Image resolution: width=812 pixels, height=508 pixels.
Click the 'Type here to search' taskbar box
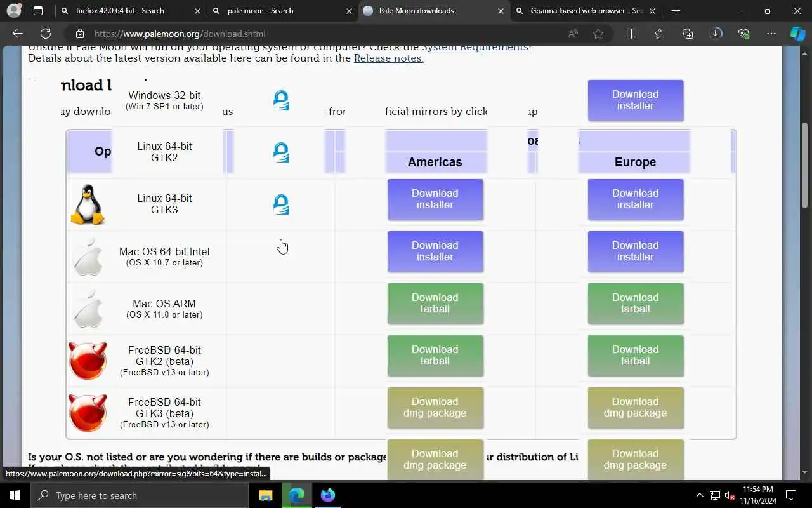coord(140,495)
